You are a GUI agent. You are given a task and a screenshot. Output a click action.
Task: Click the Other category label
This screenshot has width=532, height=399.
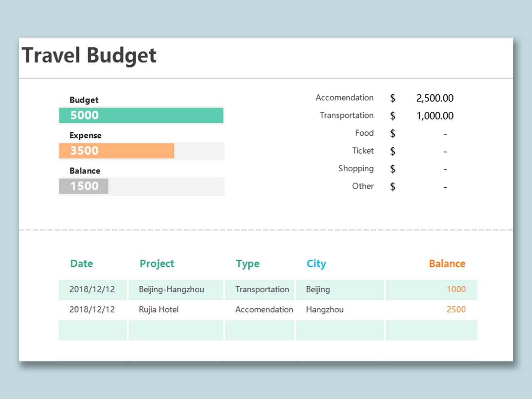tap(362, 186)
